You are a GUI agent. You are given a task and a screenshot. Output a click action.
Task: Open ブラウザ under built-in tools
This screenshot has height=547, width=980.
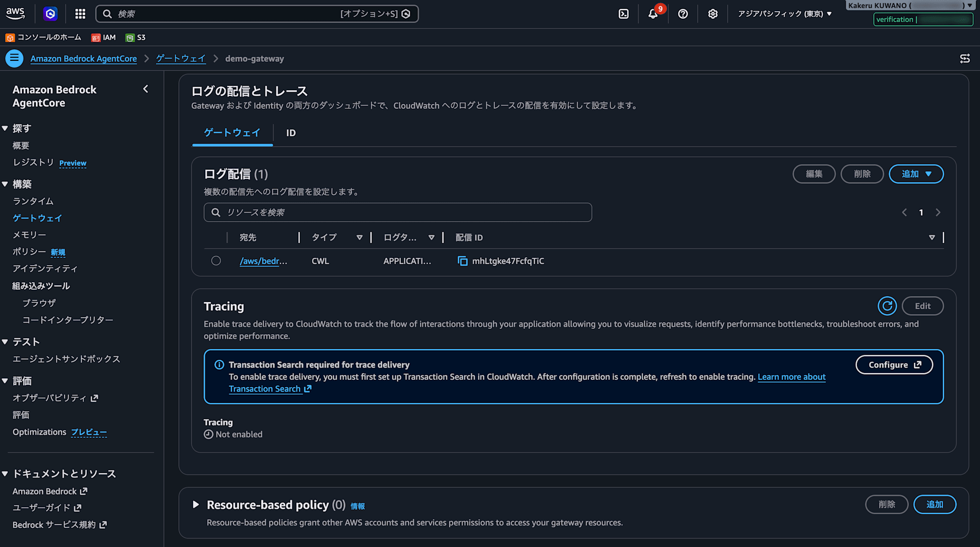click(39, 303)
